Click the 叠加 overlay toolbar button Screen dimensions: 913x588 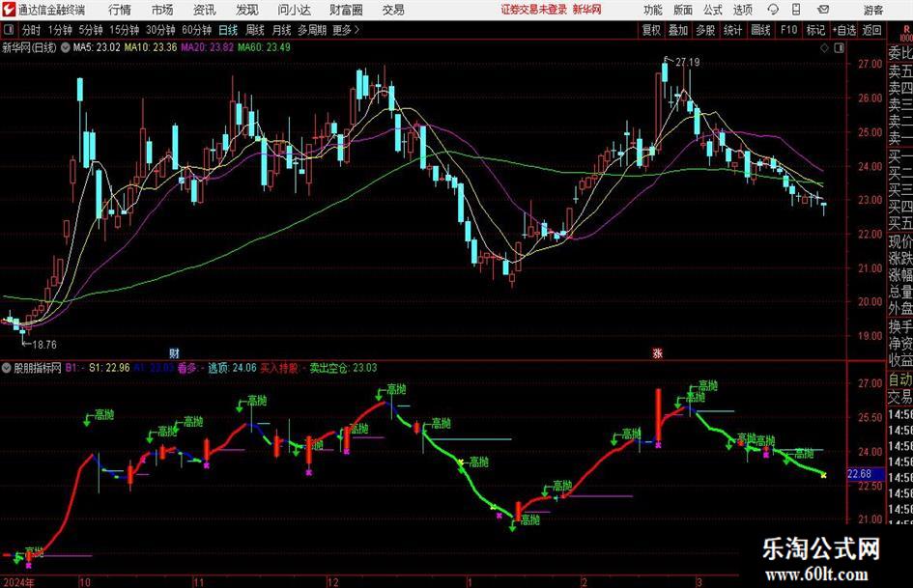(x=678, y=30)
